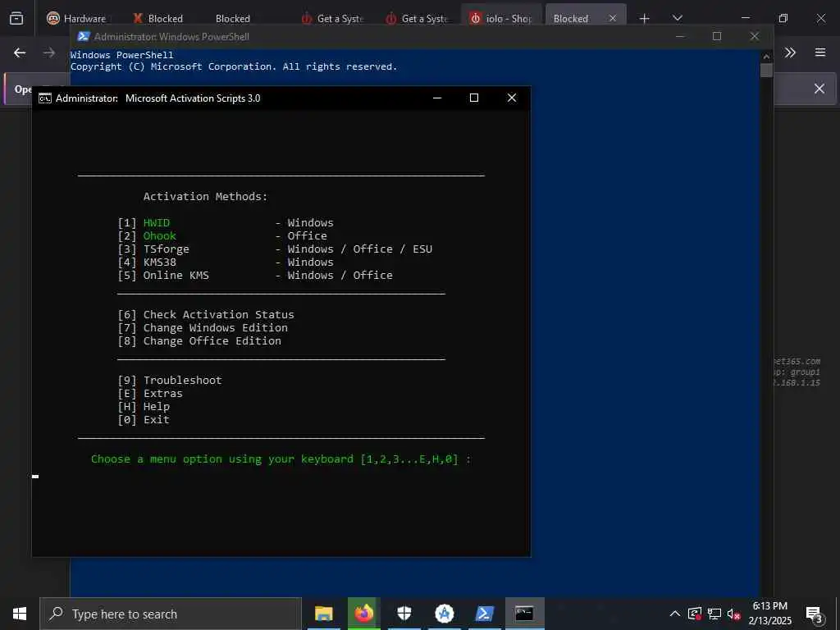The height and width of the screenshot is (630, 840).
Task: Go forward one page in Firefox
Action: (48, 52)
